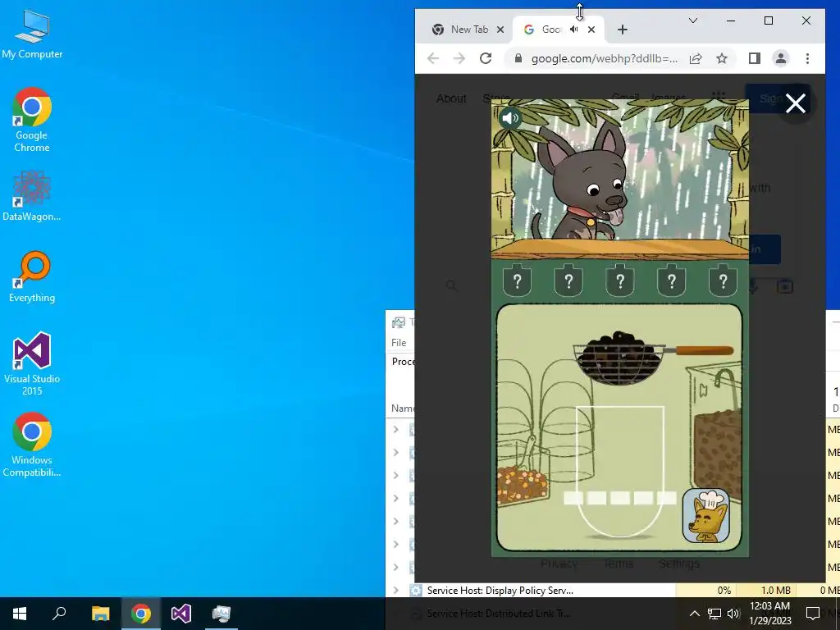This screenshot has height=630, width=840.
Task: Mute the doodle game sound speaker icon
Action: point(509,117)
